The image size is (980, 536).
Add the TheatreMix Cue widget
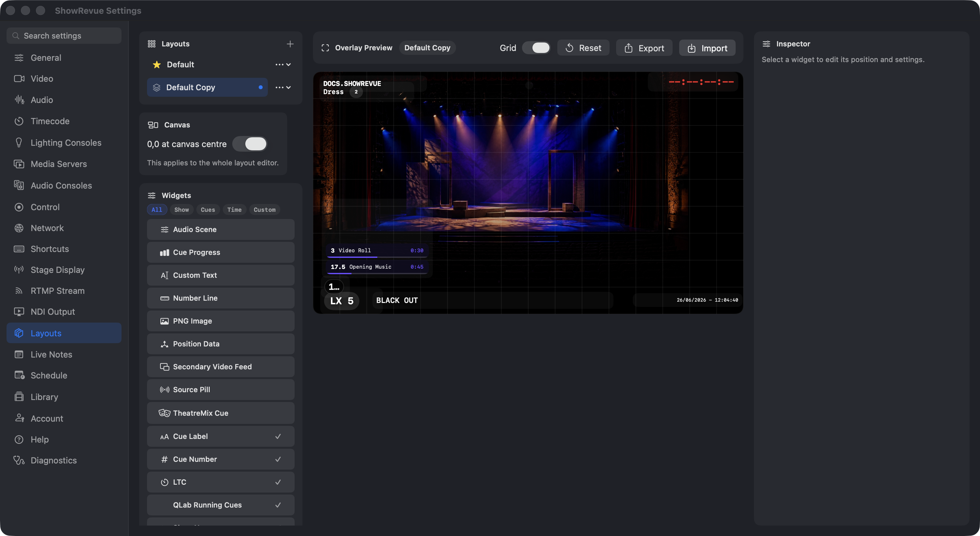click(220, 413)
